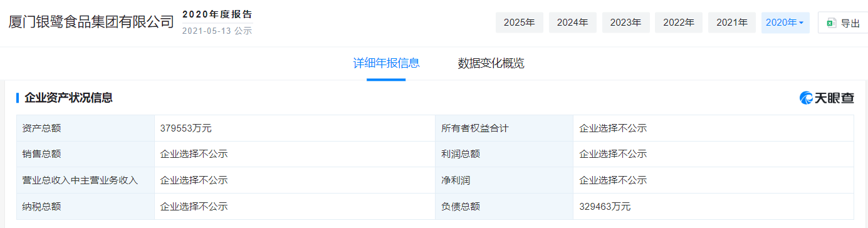Choose the 2021年 annual report
The height and width of the screenshot is (228, 868).
coord(732,23)
